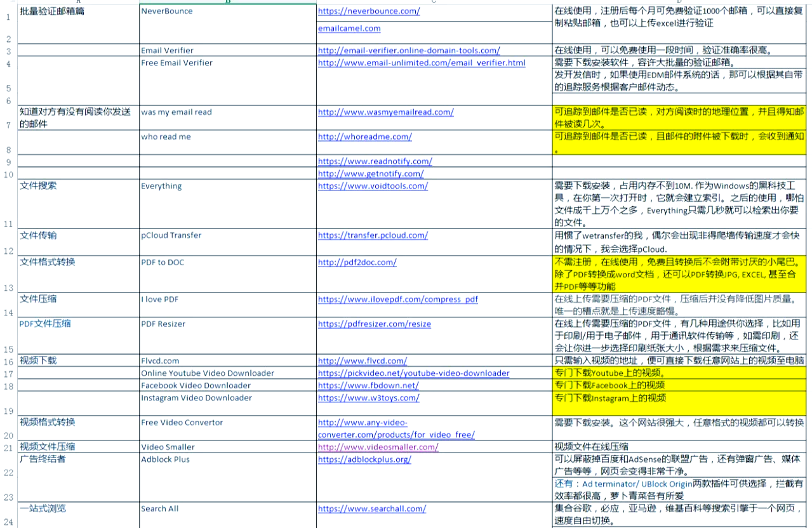Select yellow cell 专门下载Instagram上的视频
The image size is (812, 528).
click(x=679, y=404)
